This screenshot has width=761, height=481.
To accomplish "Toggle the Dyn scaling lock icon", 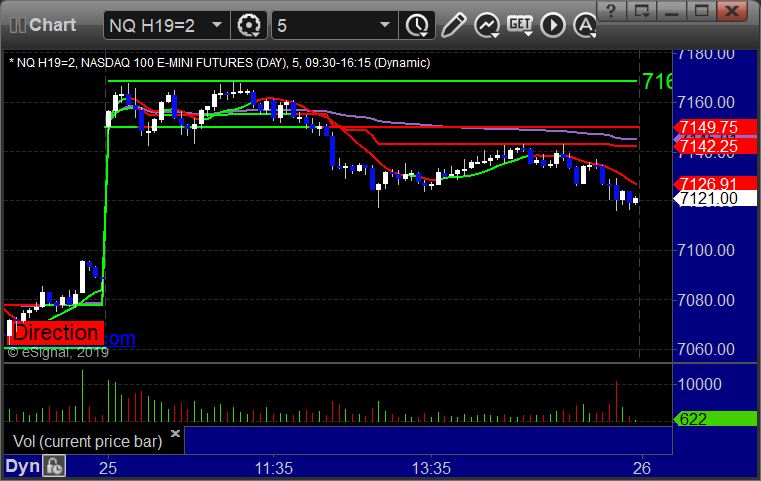I will pyautogui.click(x=53, y=466).
